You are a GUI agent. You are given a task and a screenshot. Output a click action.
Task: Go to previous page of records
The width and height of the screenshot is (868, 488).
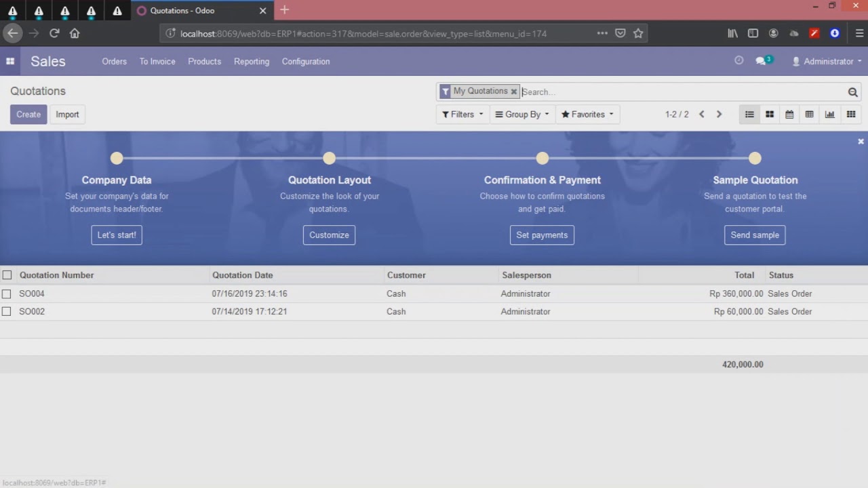(702, 115)
